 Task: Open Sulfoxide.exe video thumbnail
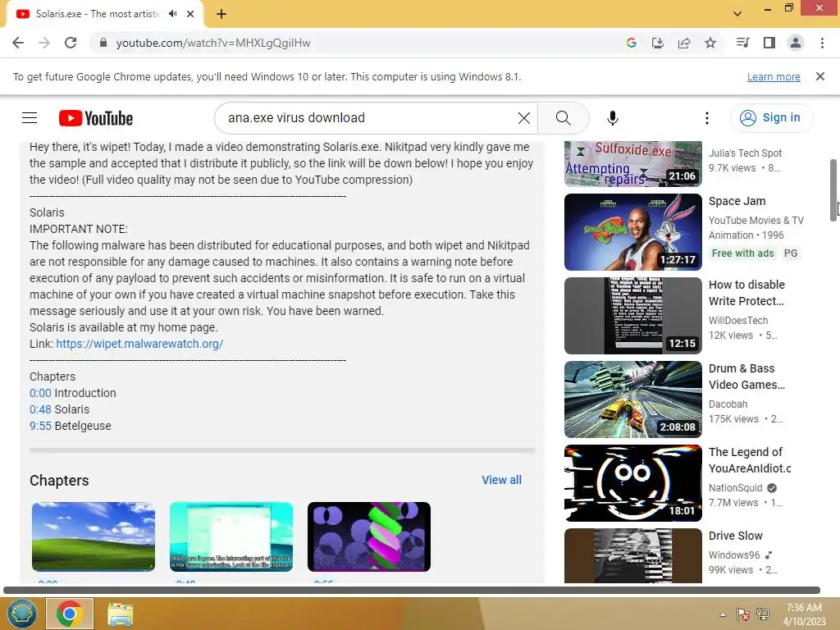tap(632, 163)
